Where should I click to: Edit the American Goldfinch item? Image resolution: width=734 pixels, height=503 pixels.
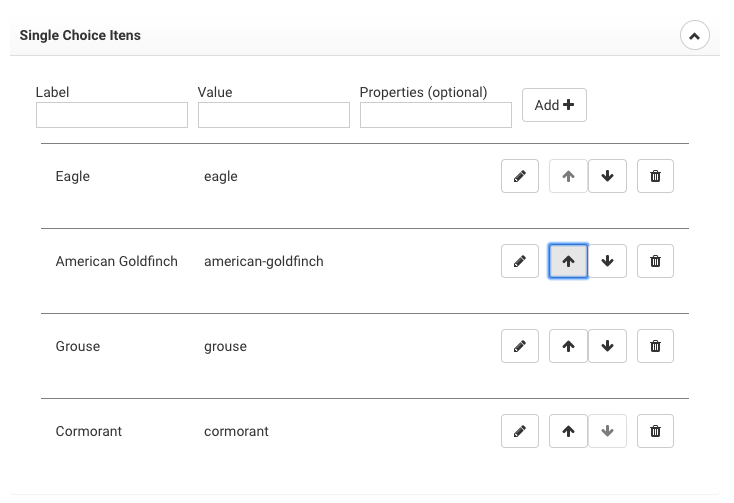[519, 261]
